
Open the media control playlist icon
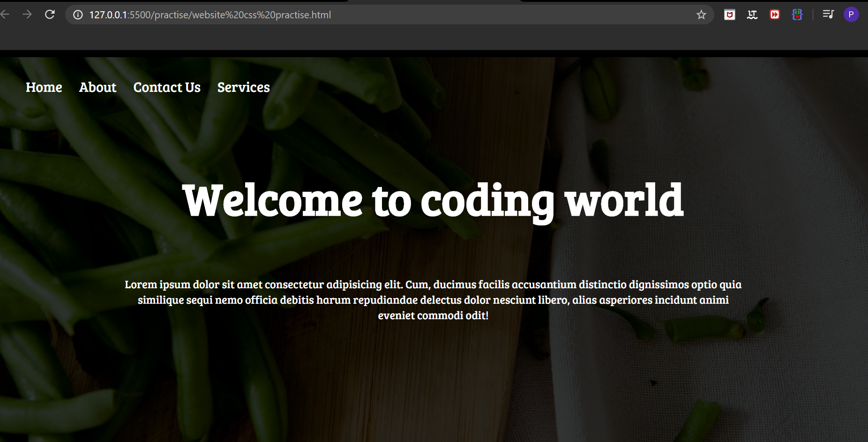[828, 15]
